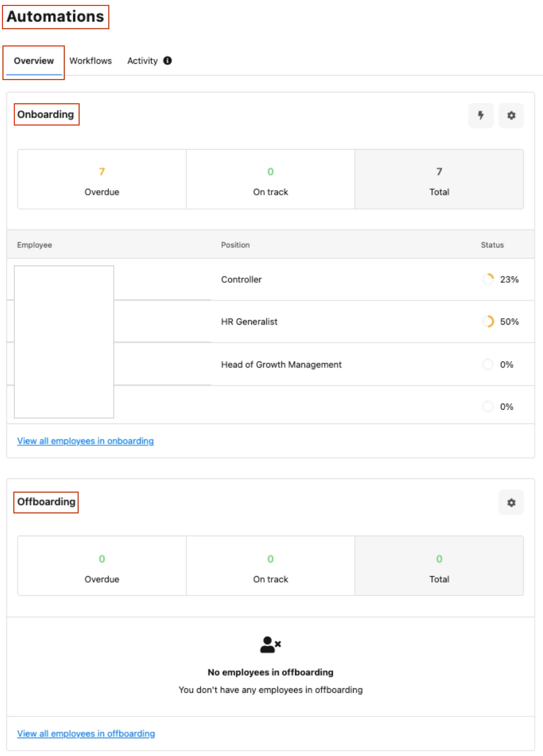The height and width of the screenshot is (756, 543).
Task: Click the 23% progress ring icon
Action: [488, 279]
